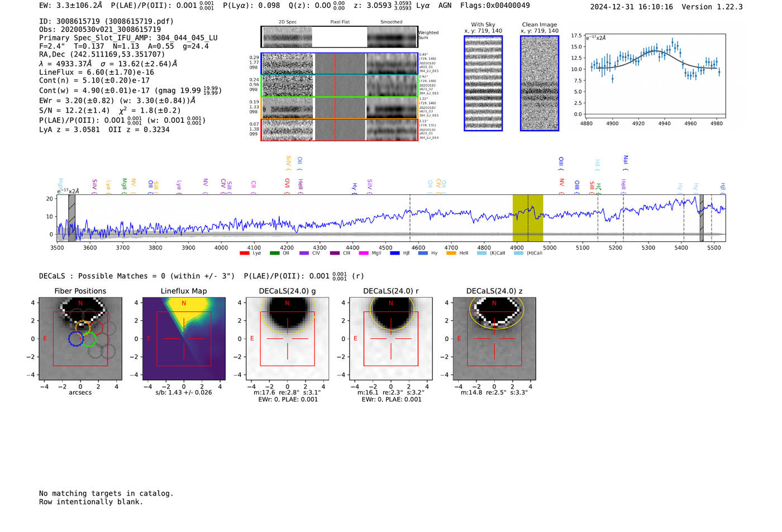782x532 pixels.
Task: Click the hatched gray region near 3550 Å
Action: click(x=71, y=218)
